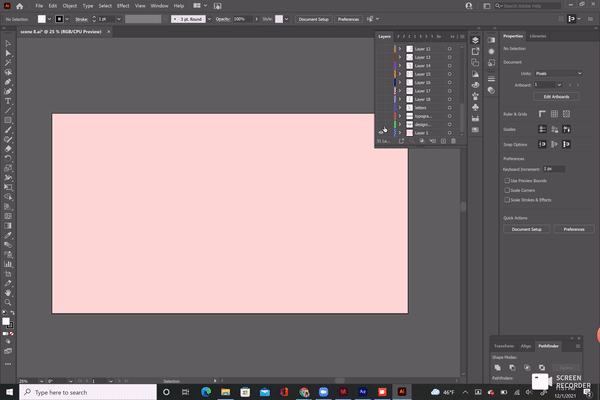The width and height of the screenshot is (600, 400).
Task: Open the Artboard number dropdown
Action: coord(559,85)
